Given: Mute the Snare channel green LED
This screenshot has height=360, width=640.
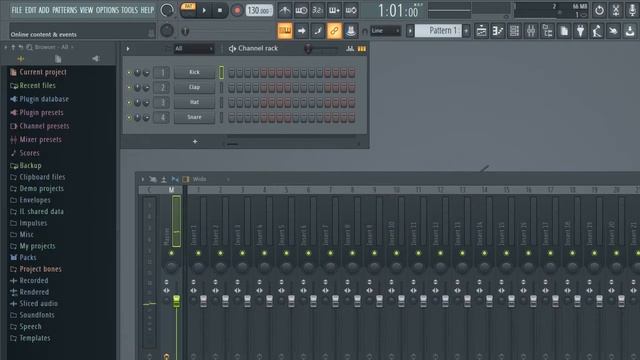Looking at the screenshot, I should [129, 118].
